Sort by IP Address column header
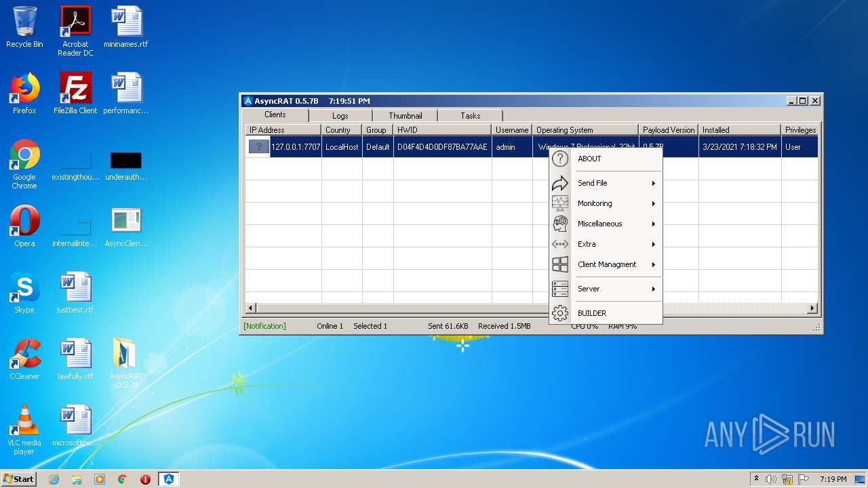868x488 pixels. coord(283,129)
